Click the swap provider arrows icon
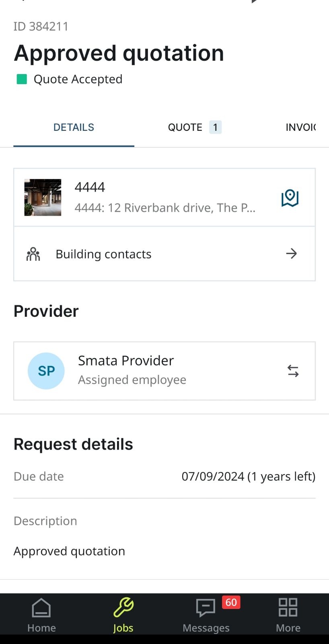Viewport: 329px width, 644px height. coord(293,371)
